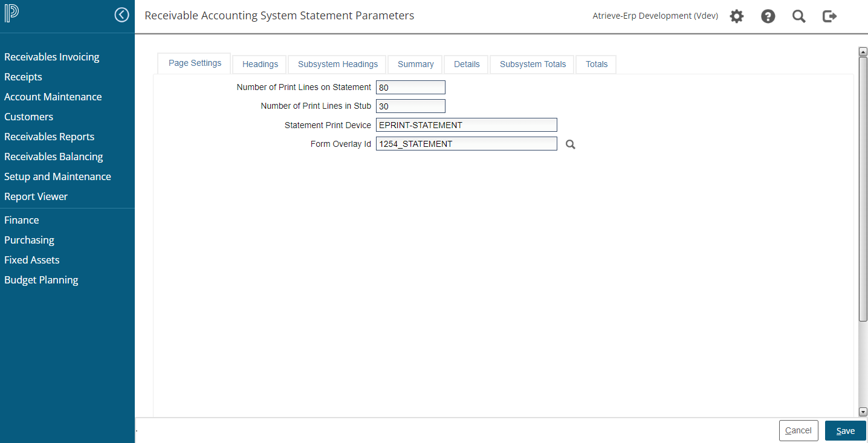This screenshot has height=443, width=868.
Task: Go to the Details tab
Action: pos(466,64)
